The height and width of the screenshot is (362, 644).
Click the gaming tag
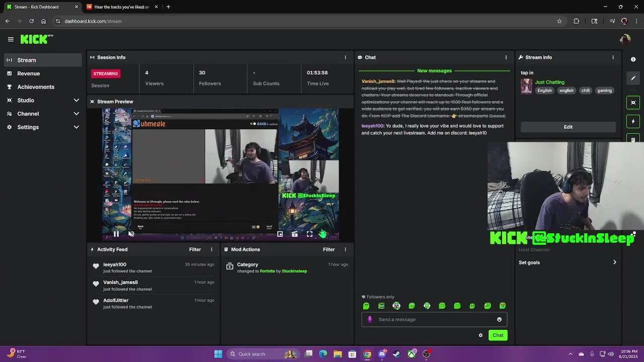click(x=604, y=90)
